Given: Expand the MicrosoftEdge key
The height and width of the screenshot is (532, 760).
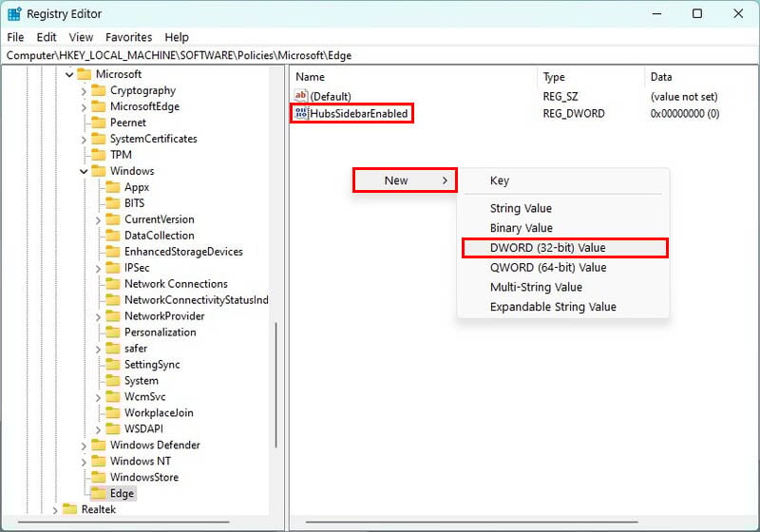Looking at the screenshot, I should (x=84, y=107).
